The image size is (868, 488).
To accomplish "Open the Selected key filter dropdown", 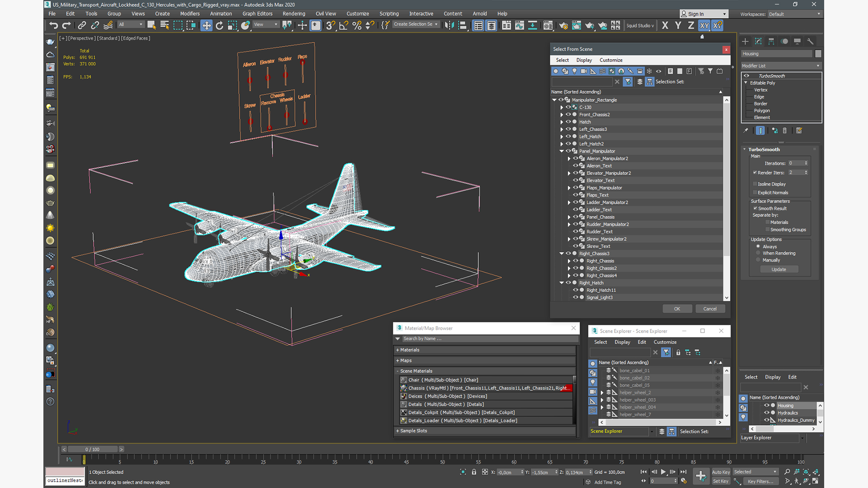I will click(x=755, y=472).
